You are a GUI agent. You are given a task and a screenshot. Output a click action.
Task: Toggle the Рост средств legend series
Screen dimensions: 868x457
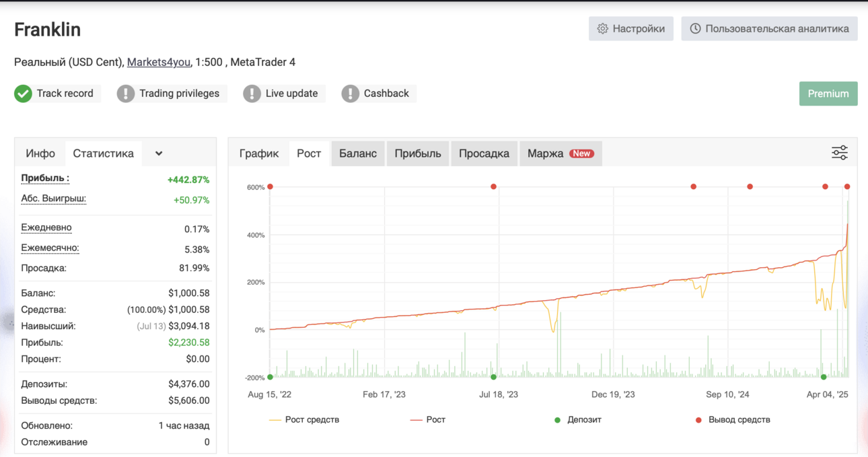pyautogui.click(x=304, y=419)
